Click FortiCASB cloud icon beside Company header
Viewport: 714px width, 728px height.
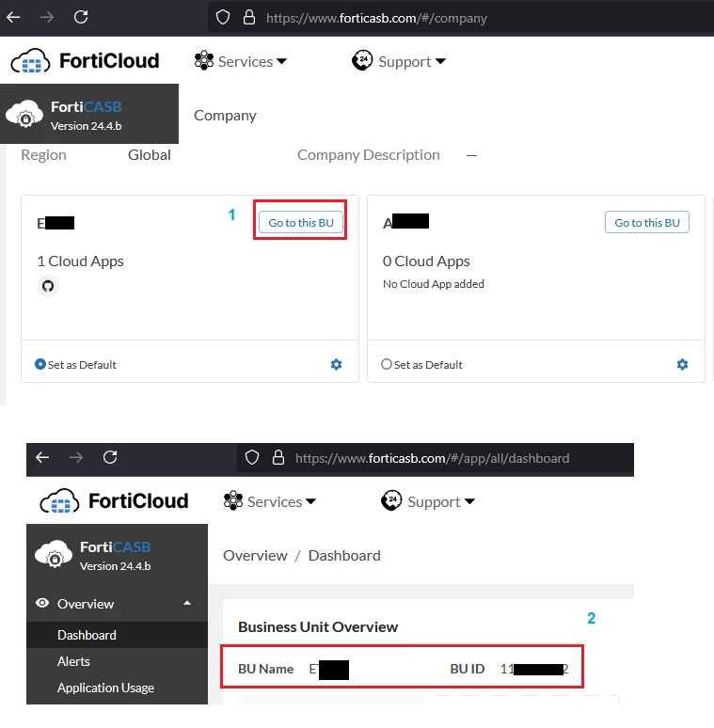[24, 114]
